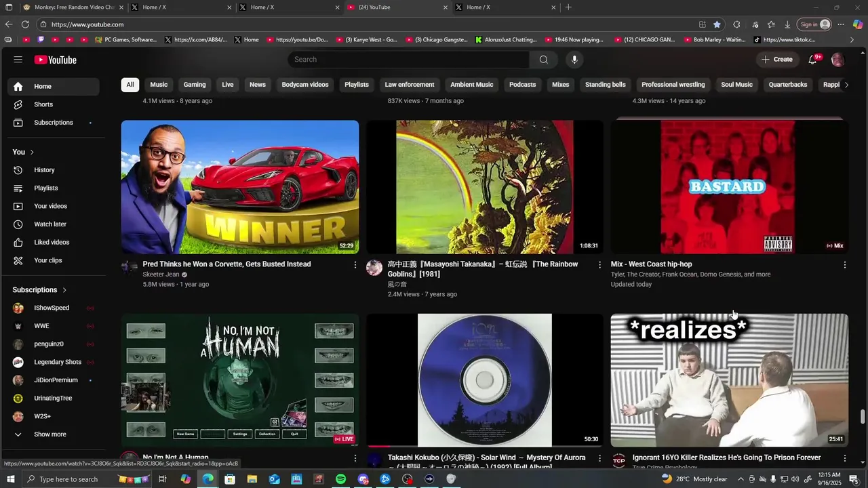Open the notifications bell

point(812,60)
